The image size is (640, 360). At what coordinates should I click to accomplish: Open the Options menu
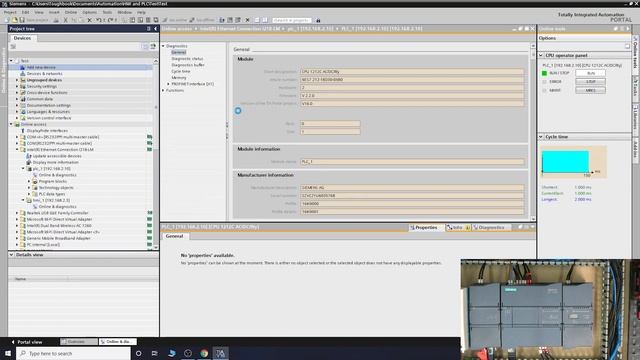pos(89,12)
